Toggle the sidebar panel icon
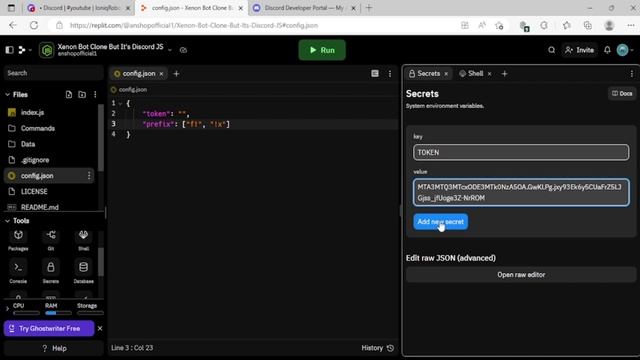Viewport: 640px width, 360px height. click(x=9, y=50)
